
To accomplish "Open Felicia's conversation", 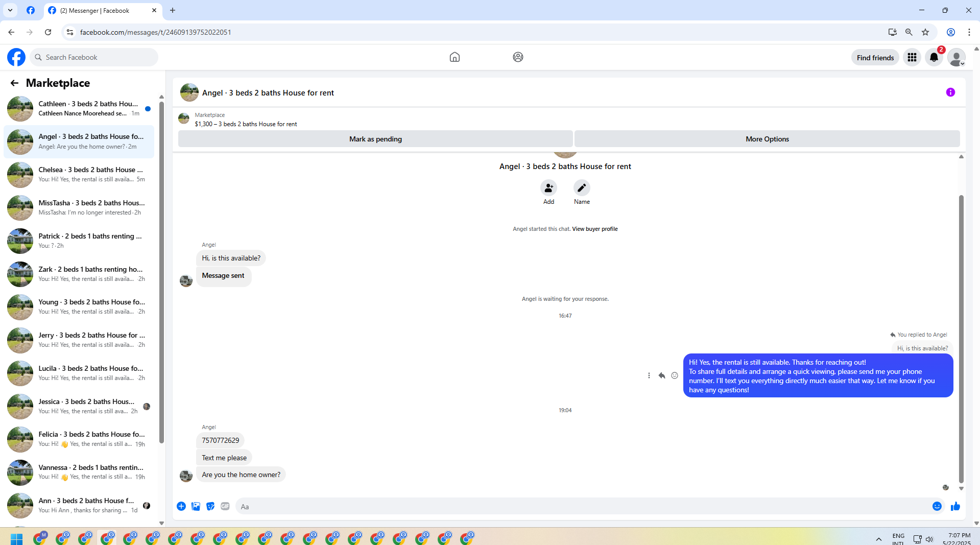I will pos(80,439).
